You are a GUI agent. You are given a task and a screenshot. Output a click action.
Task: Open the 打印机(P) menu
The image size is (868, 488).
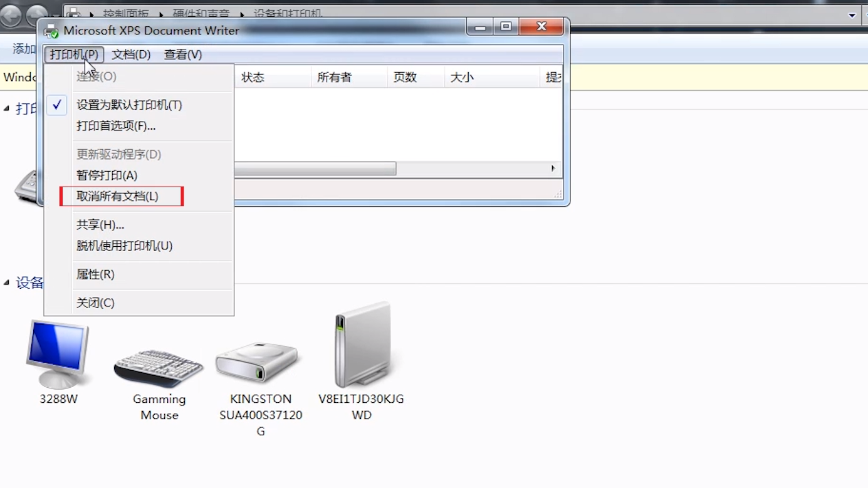74,55
